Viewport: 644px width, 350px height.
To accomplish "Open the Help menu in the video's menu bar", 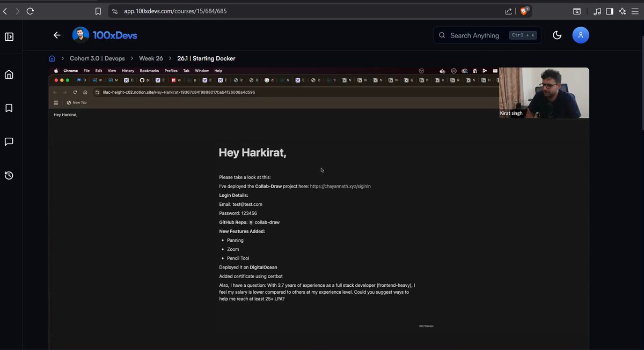I will [x=218, y=71].
